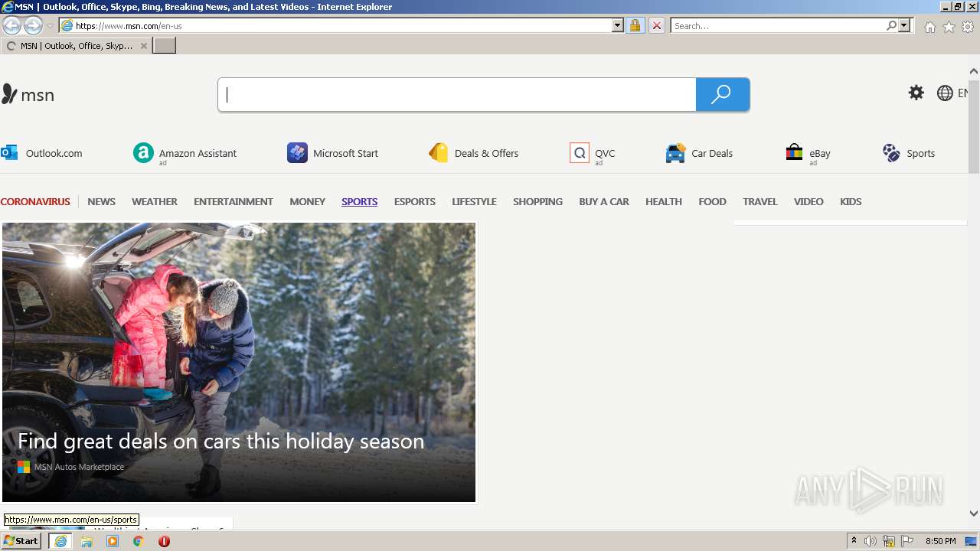Open the recent pages dropdown arrow
Image resolution: width=980 pixels, height=551 pixels.
[50, 26]
